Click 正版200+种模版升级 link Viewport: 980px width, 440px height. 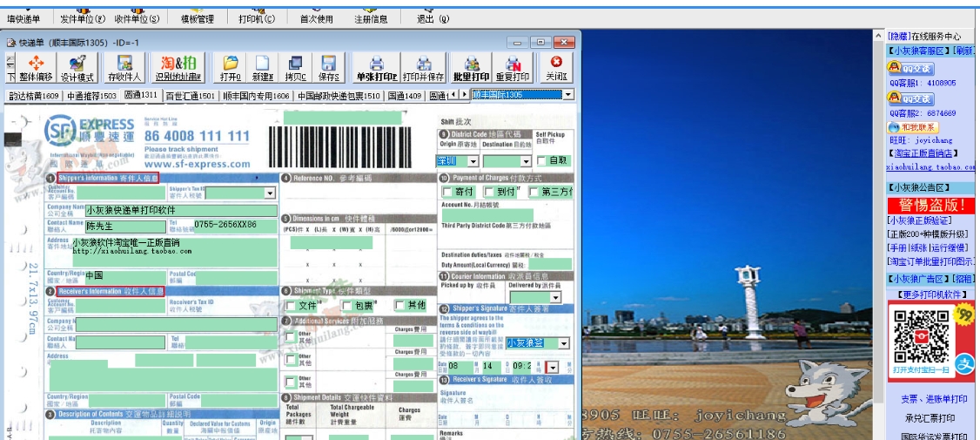click(x=928, y=234)
